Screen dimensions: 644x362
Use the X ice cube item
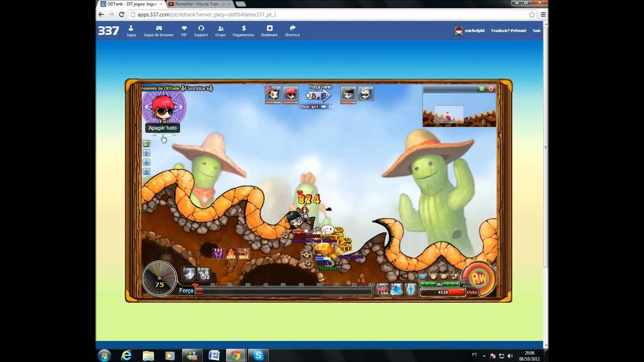click(397, 289)
